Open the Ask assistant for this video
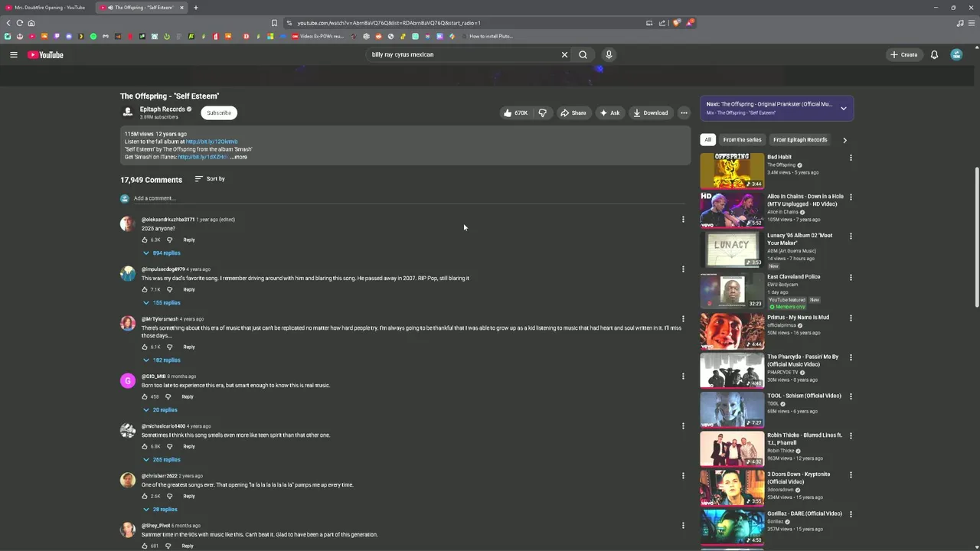The image size is (980, 551). pyautogui.click(x=610, y=112)
